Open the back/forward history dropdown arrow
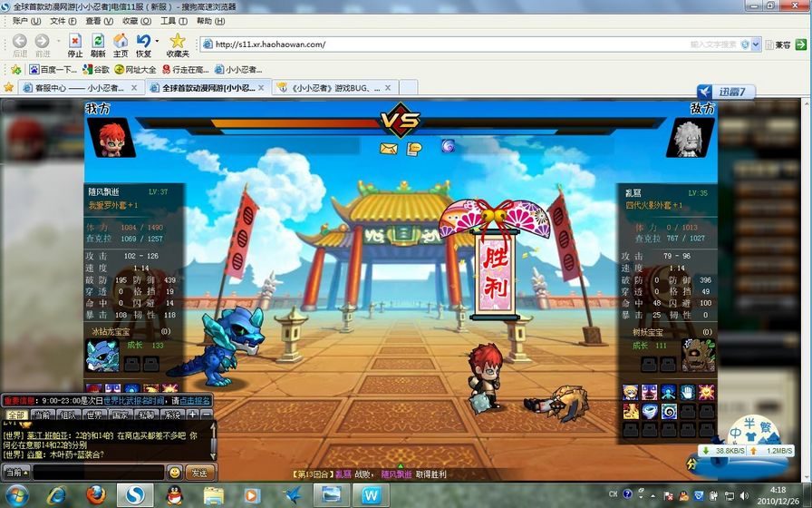The width and height of the screenshot is (812, 508). pos(59,41)
